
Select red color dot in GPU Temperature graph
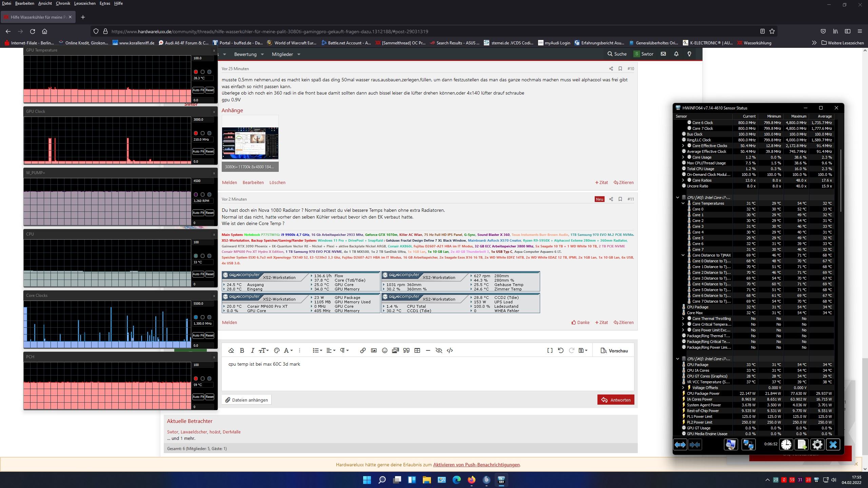click(196, 72)
